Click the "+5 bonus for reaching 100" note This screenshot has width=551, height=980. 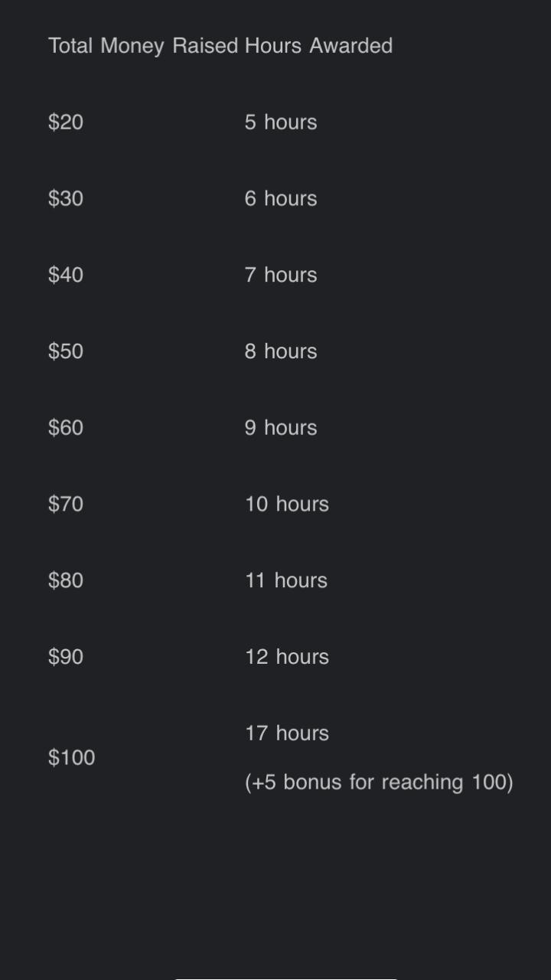click(379, 782)
